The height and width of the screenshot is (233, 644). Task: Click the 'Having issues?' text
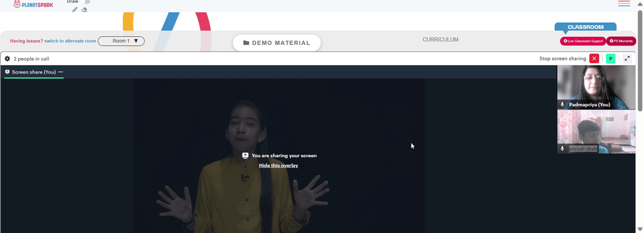click(26, 41)
